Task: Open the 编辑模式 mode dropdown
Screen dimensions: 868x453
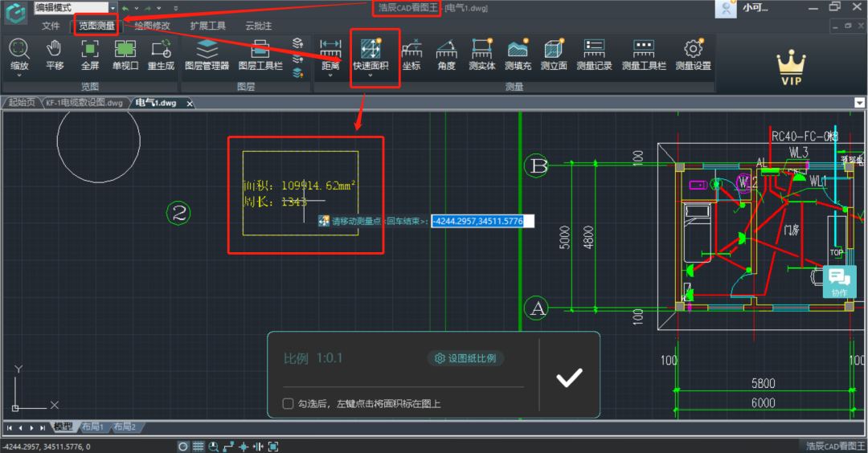Action: (x=113, y=7)
